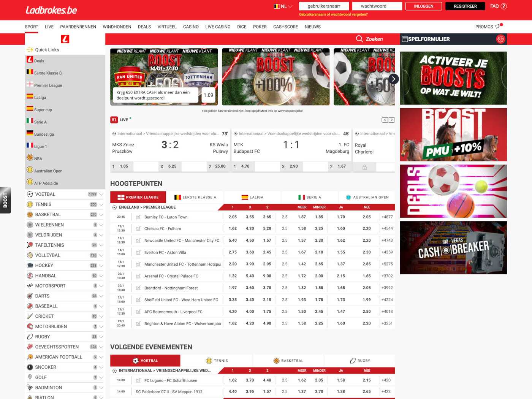
Task: Expand the Volleybal category chevron
Action: click(x=101, y=255)
